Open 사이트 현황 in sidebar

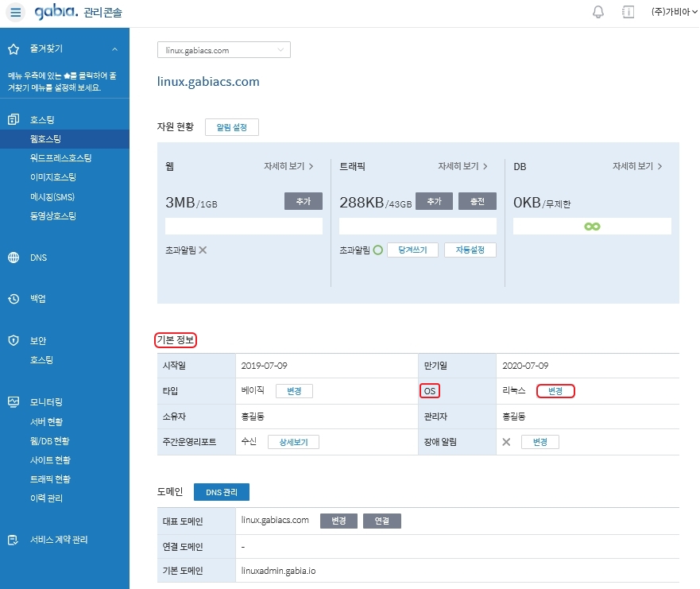point(50,460)
